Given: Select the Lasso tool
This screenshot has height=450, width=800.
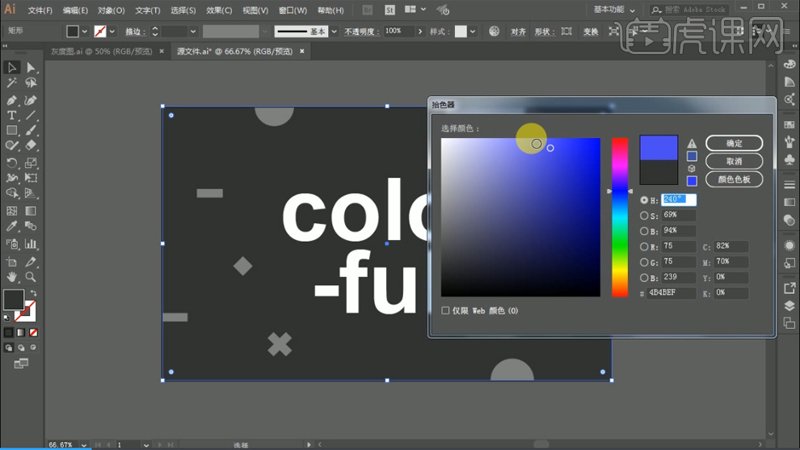Looking at the screenshot, I should pyautogui.click(x=31, y=83).
